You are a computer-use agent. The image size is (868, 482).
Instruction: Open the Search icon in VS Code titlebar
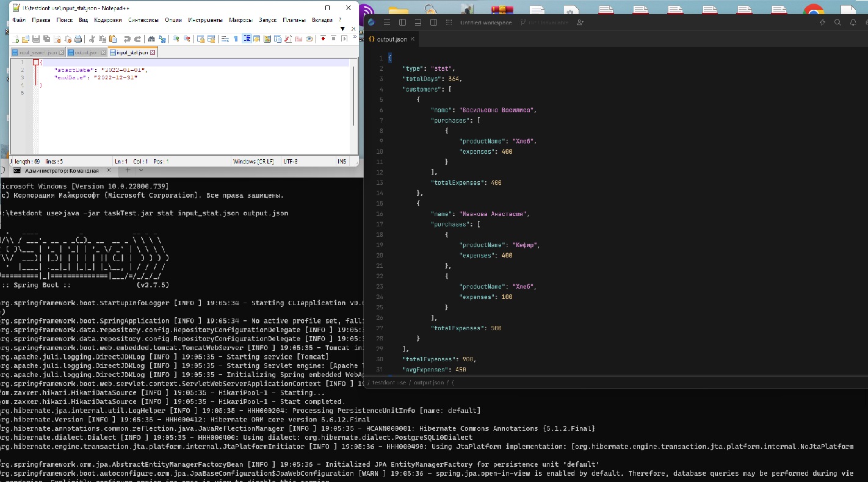pos(837,22)
